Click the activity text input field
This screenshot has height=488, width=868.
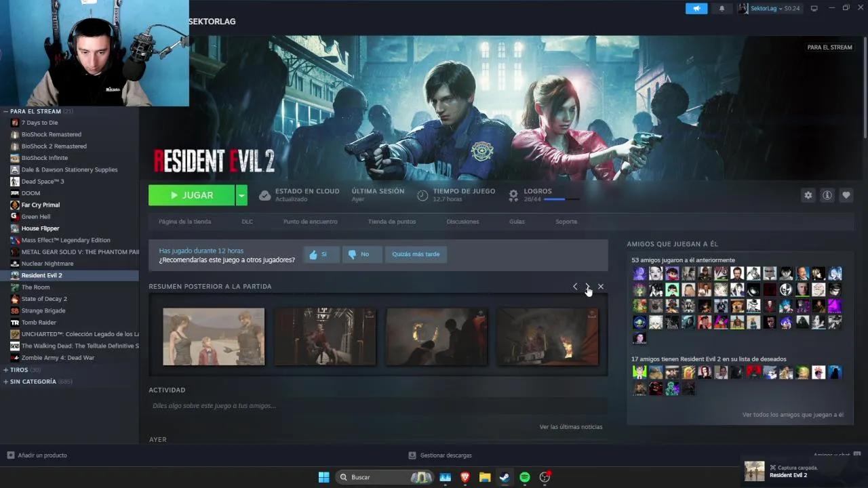378,406
